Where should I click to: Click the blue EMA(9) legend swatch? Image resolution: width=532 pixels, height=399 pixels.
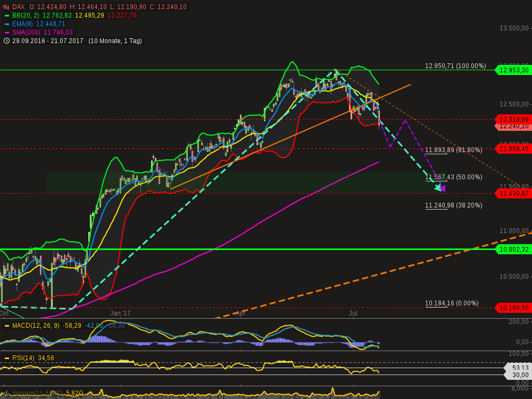[x=7, y=24]
